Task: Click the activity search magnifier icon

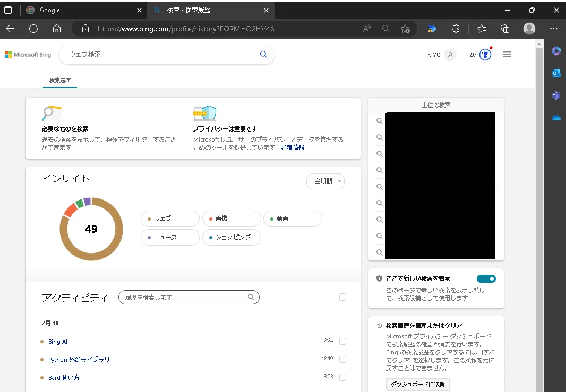Action: (x=251, y=297)
